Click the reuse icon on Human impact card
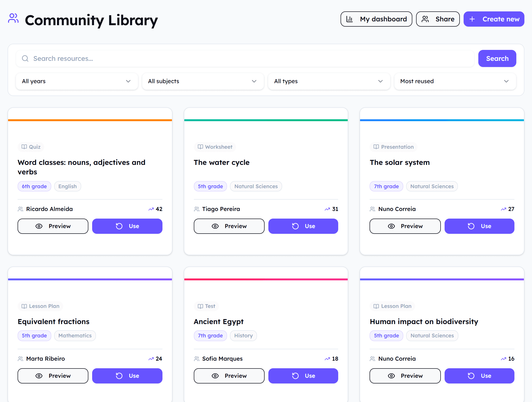532x402 pixels. [x=471, y=376]
